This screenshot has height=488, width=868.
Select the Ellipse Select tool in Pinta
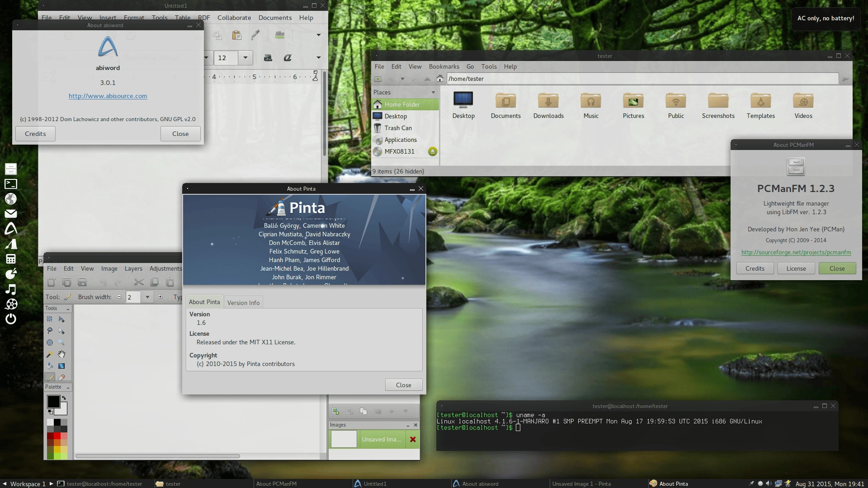click(x=50, y=343)
